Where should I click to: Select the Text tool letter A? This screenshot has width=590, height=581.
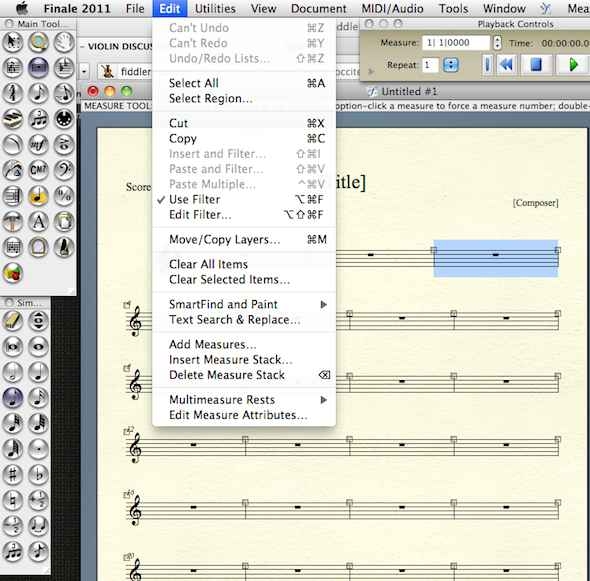(38, 221)
